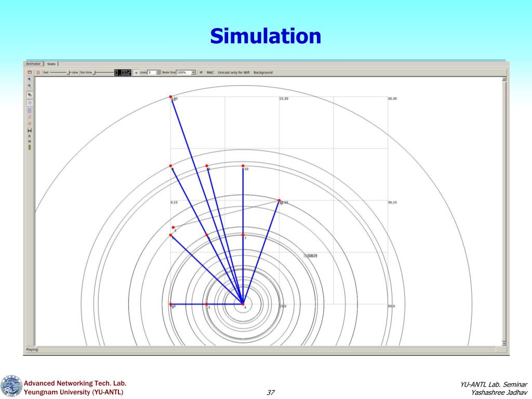Click the green battery icon
Viewport: 532px width, 399px height.
[30, 147]
